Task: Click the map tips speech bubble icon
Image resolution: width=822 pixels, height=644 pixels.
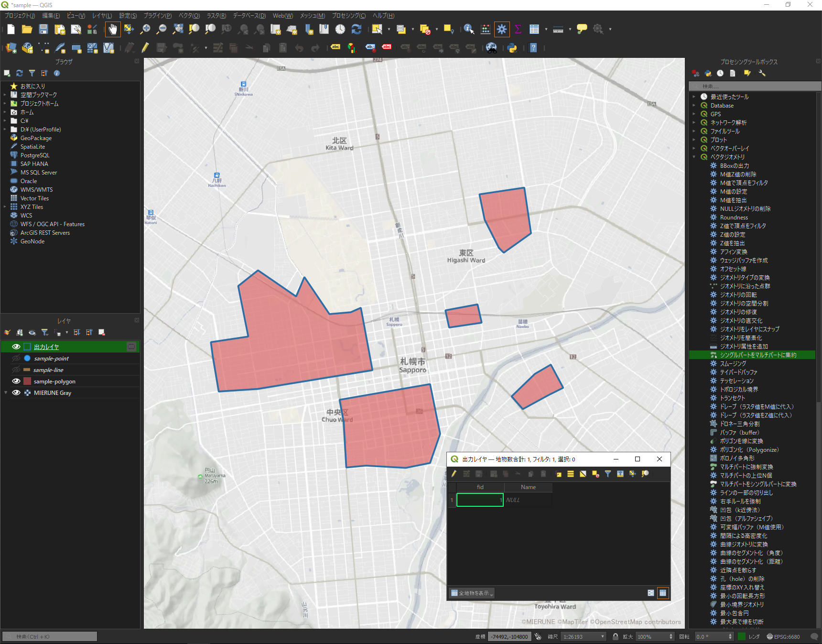Action: pyautogui.click(x=582, y=29)
